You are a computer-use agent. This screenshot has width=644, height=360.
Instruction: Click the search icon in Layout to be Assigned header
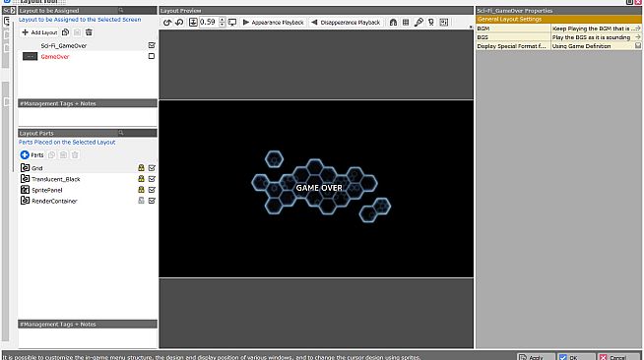pos(121,10)
